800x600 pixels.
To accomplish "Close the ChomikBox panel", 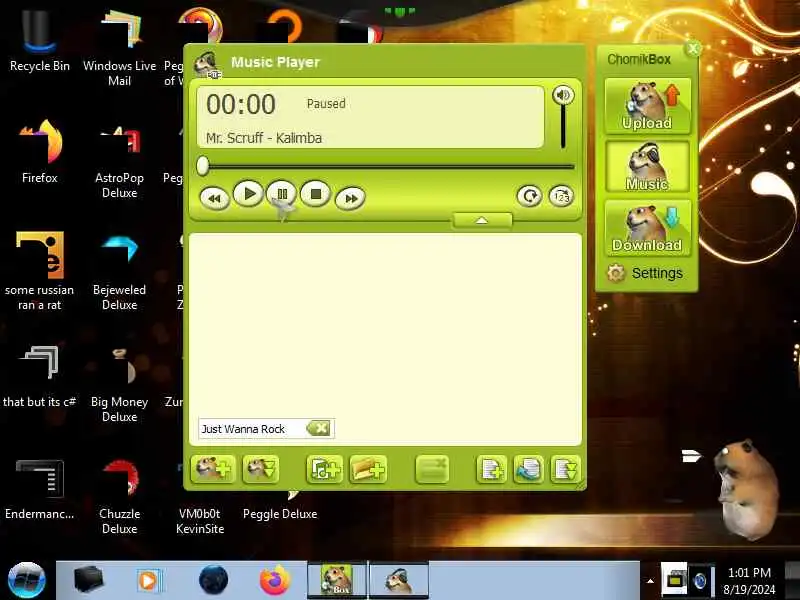I will tap(693, 49).
